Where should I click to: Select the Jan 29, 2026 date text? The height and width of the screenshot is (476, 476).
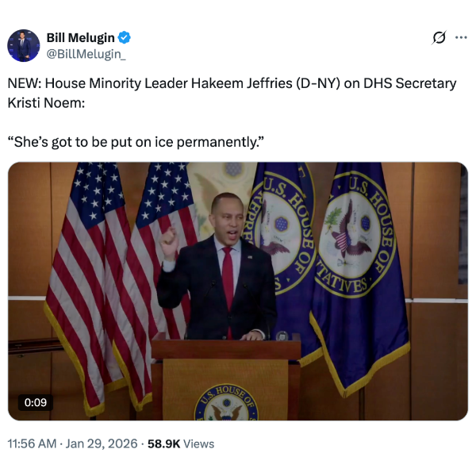[x=102, y=443]
